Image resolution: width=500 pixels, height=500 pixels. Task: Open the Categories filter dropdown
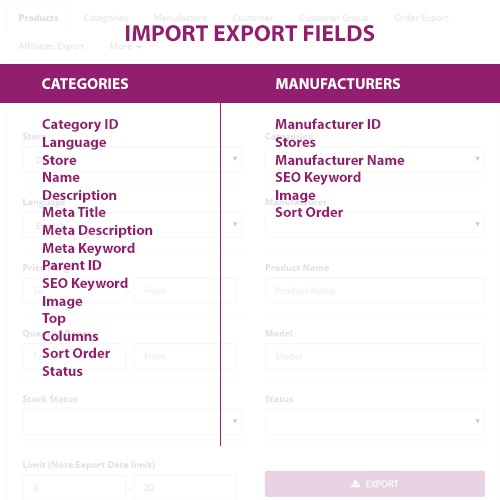(375, 159)
